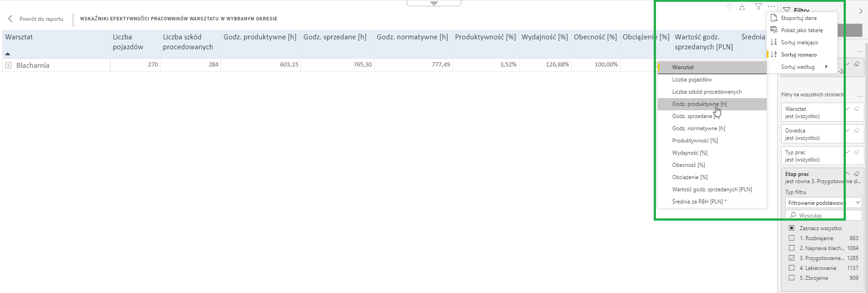Expand the Blacharnia row
Viewport: 868px width, 293px height.
tap(8, 66)
